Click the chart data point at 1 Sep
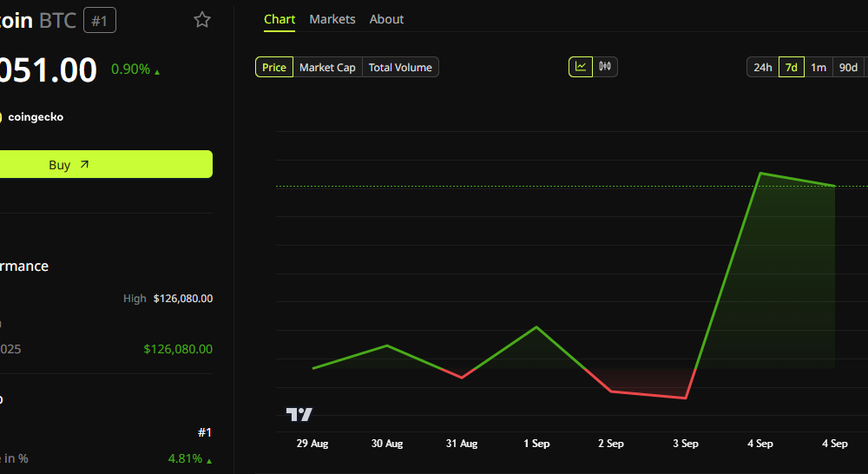Image resolution: width=868 pixels, height=474 pixels. tap(536, 327)
